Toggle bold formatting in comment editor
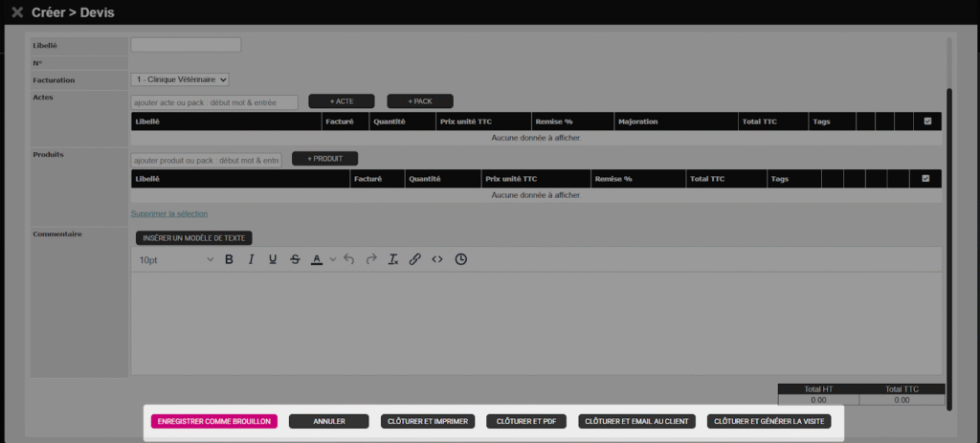The height and width of the screenshot is (443, 980). pos(229,259)
